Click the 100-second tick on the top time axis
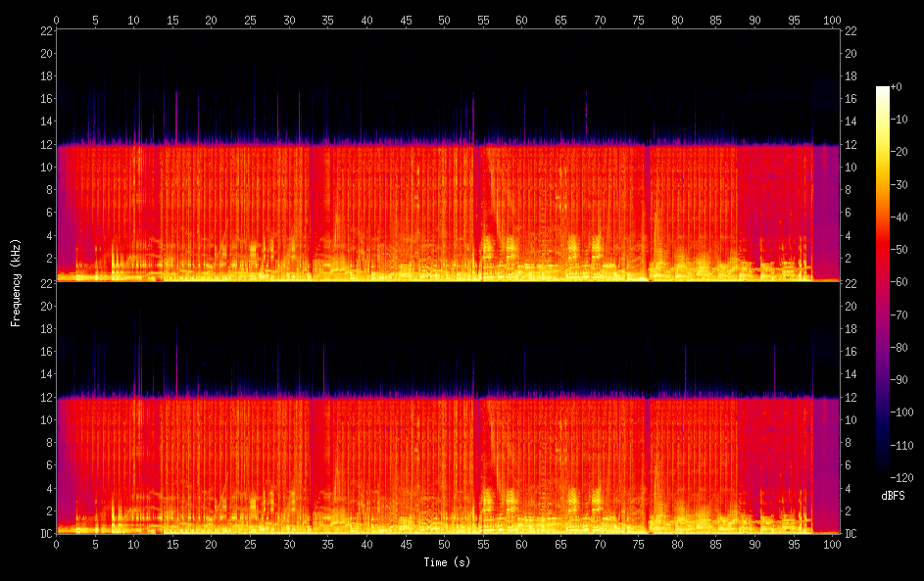The width and height of the screenshot is (924, 581). 832,20
